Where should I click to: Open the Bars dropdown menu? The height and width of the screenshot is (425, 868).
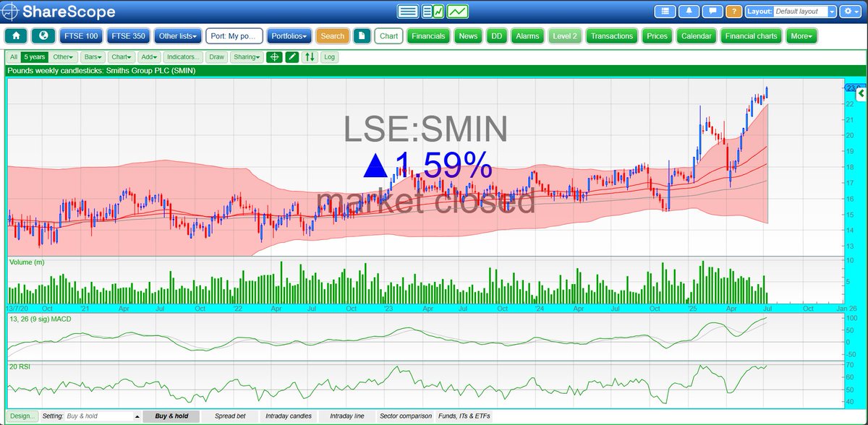coord(92,56)
